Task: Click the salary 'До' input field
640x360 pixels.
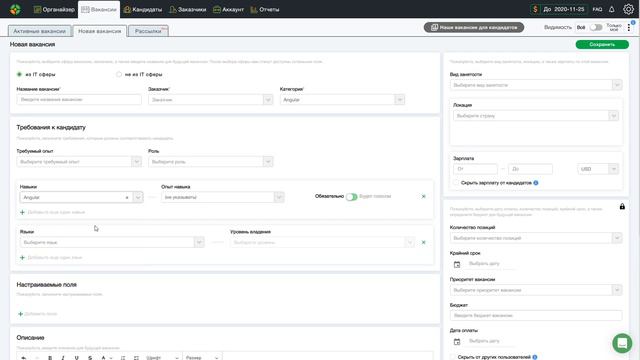Action: pyautogui.click(x=530, y=169)
